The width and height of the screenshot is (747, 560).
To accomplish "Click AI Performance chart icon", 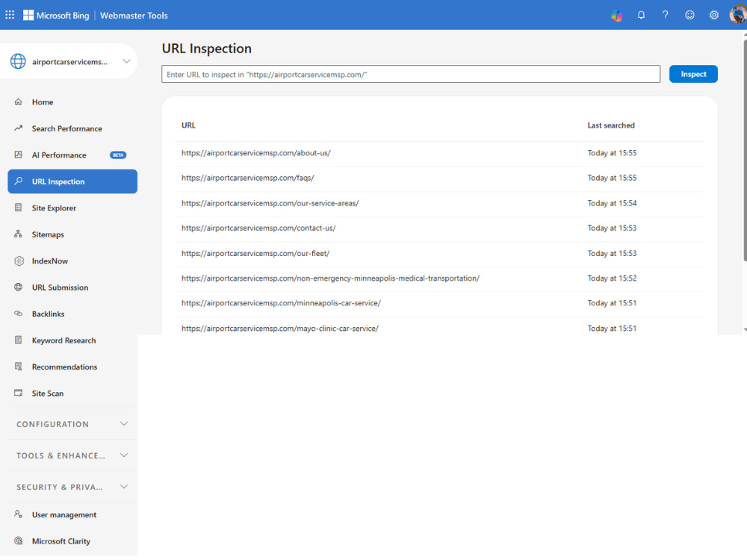I will (x=19, y=155).
